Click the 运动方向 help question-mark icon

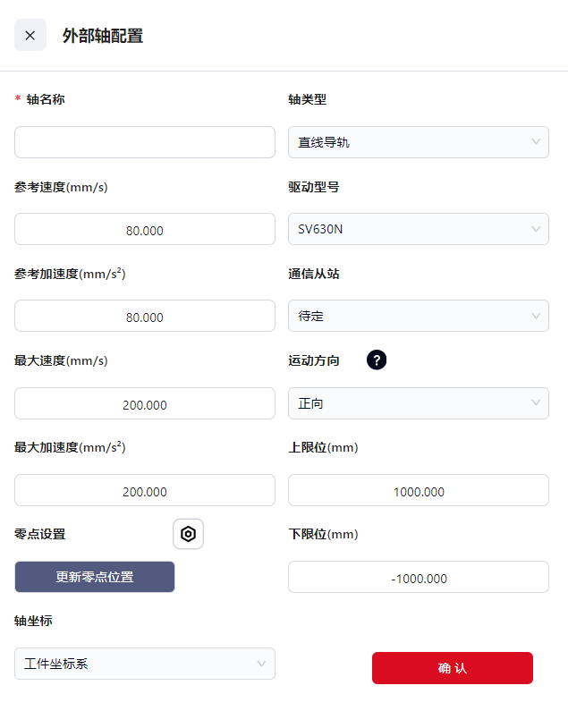[377, 360]
